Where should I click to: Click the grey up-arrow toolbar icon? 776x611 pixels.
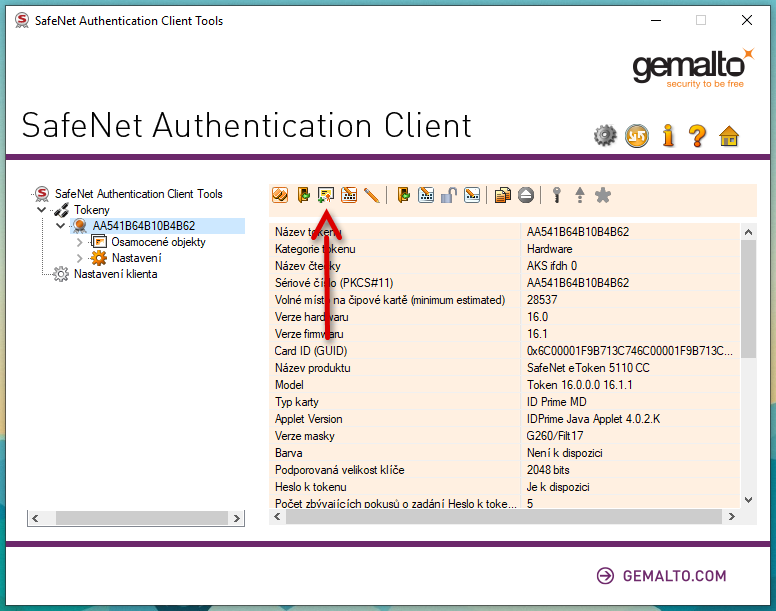[x=580, y=195]
